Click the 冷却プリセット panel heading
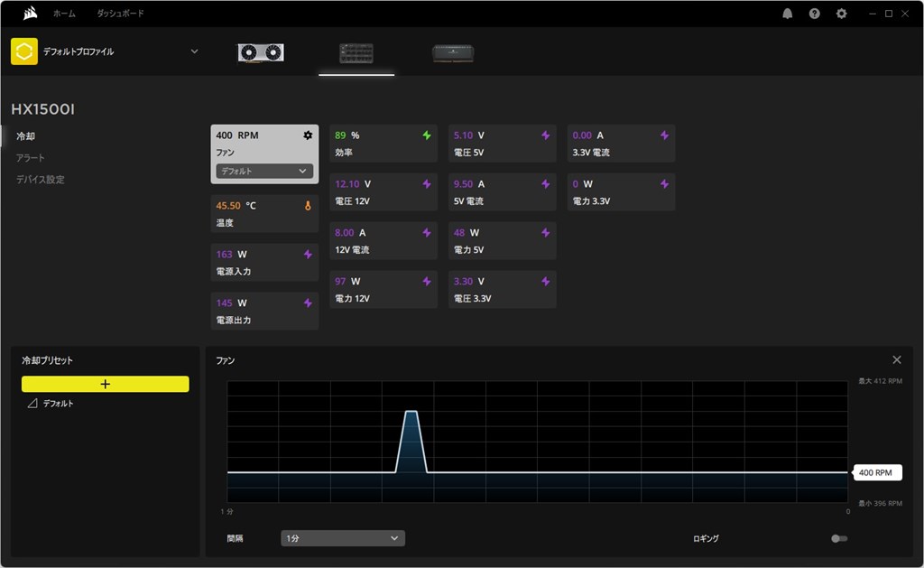Screen dimensions: 924x568 click(x=47, y=359)
